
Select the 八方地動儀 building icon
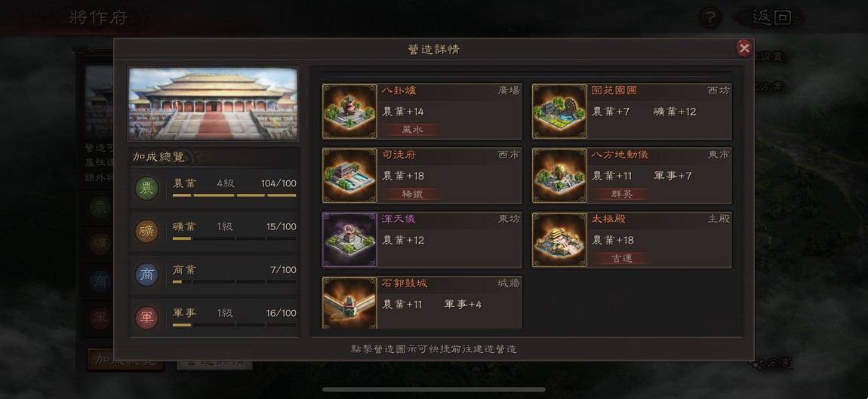click(x=559, y=176)
